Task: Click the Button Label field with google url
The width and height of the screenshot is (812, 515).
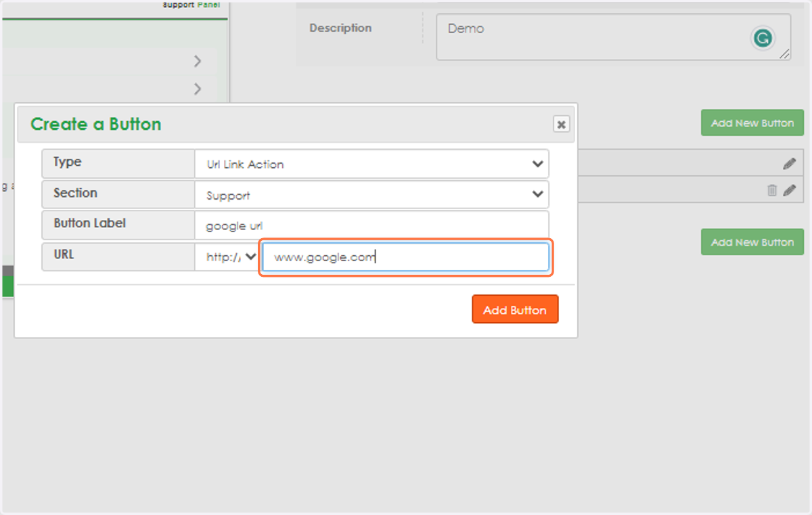Action: [x=371, y=225]
